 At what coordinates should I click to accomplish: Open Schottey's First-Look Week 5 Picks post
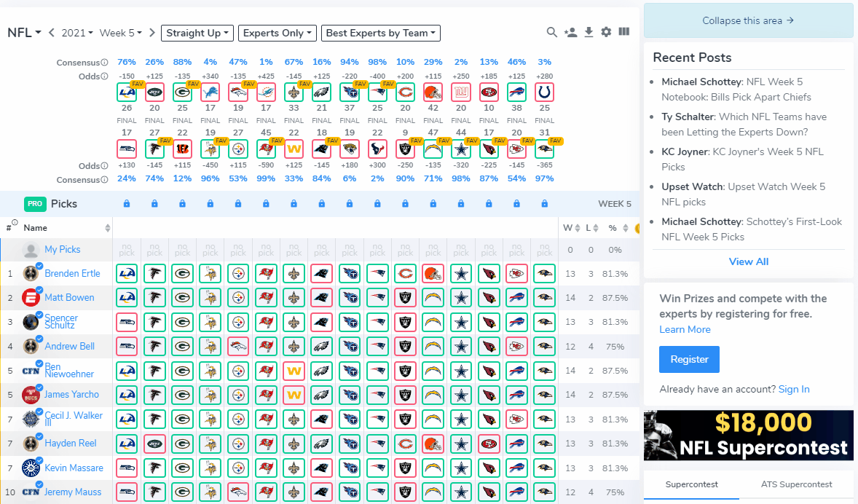(x=752, y=229)
